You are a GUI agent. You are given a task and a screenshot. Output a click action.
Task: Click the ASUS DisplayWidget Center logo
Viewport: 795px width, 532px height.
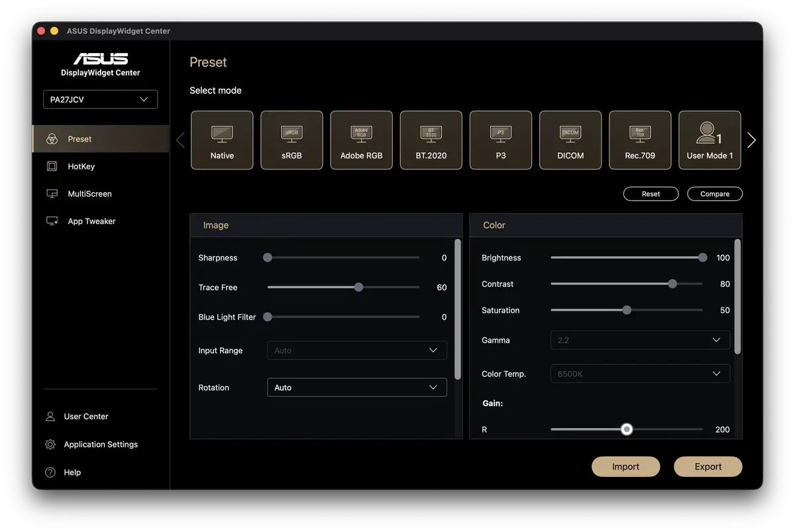101,65
